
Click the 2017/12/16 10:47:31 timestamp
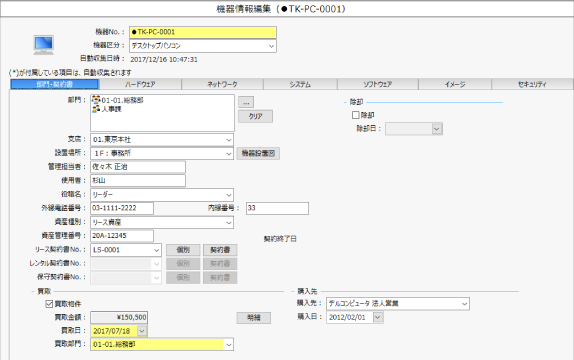[164, 59]
